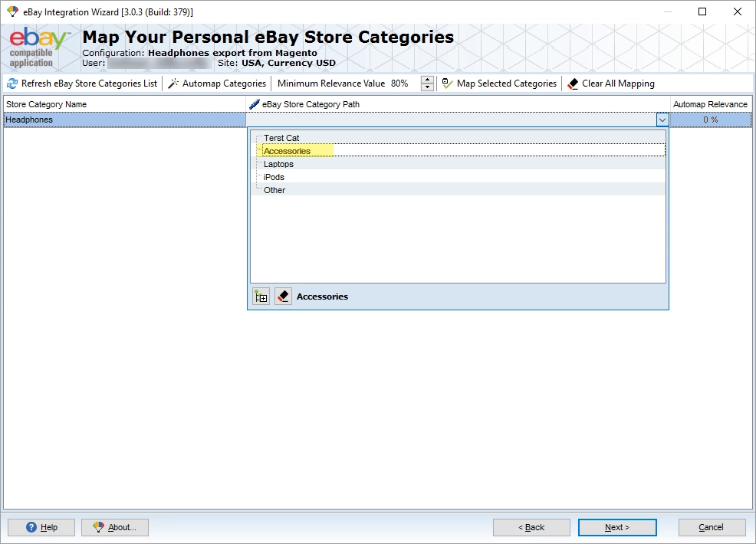Click the eBay compatible application logo
This screenshot has height=544, width=756.
pyautogui.click(x=38, y=48)
